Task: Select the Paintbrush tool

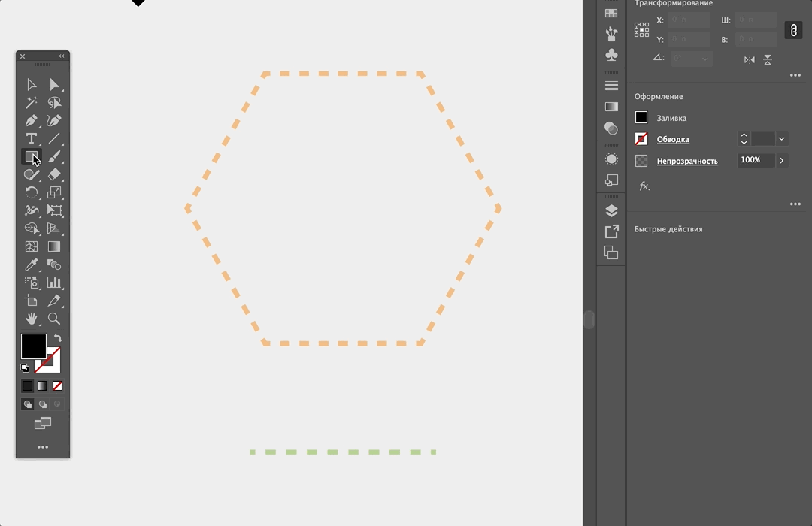Action: 54,156
